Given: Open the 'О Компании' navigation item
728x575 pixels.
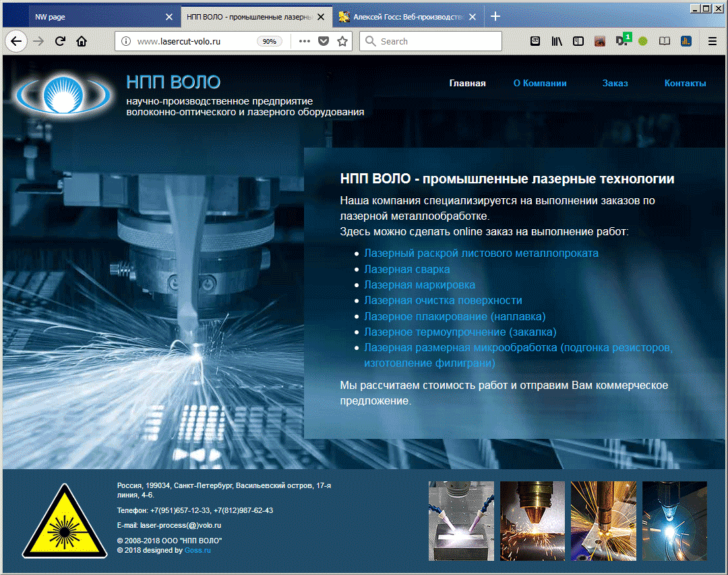Looking at the screenshot, I should pyautogui.click(x=540, y=84).
